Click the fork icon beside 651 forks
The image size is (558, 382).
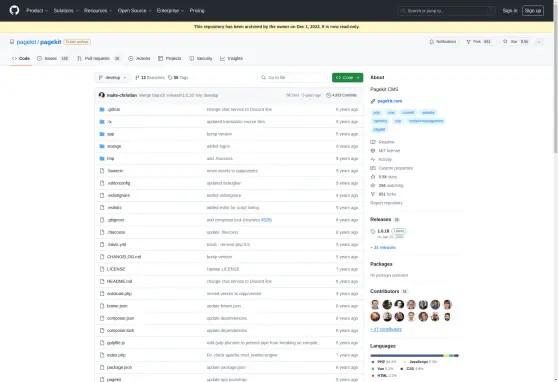click(373, 194)
